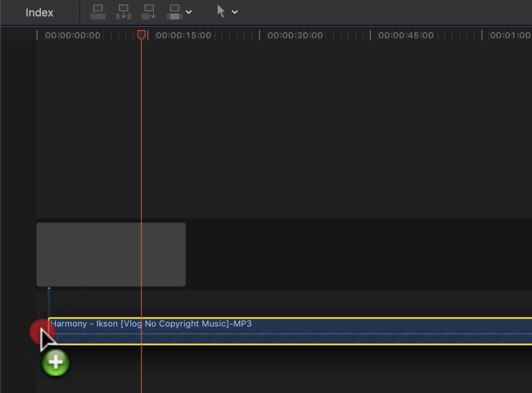Open the edit options chevron beside overwrite
This screenshot has width=532, height=393.
189,12
